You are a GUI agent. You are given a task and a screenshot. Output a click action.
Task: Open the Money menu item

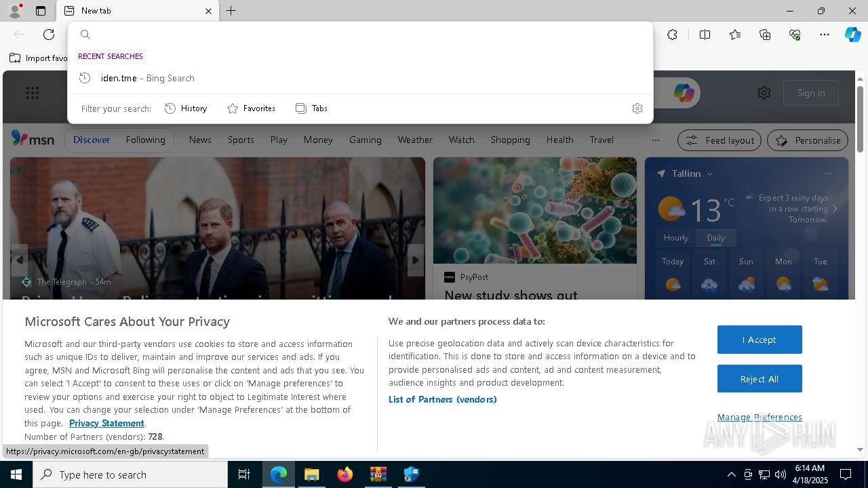tap(318, 140)
